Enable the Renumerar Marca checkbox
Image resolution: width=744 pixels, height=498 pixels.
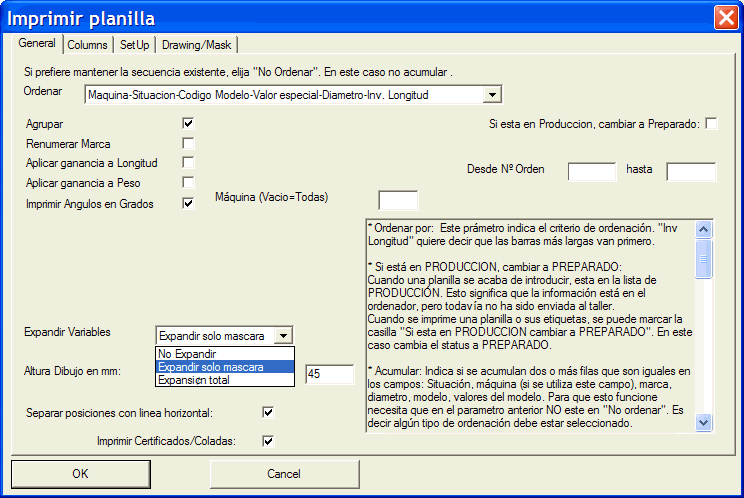[x=188, y=143]
